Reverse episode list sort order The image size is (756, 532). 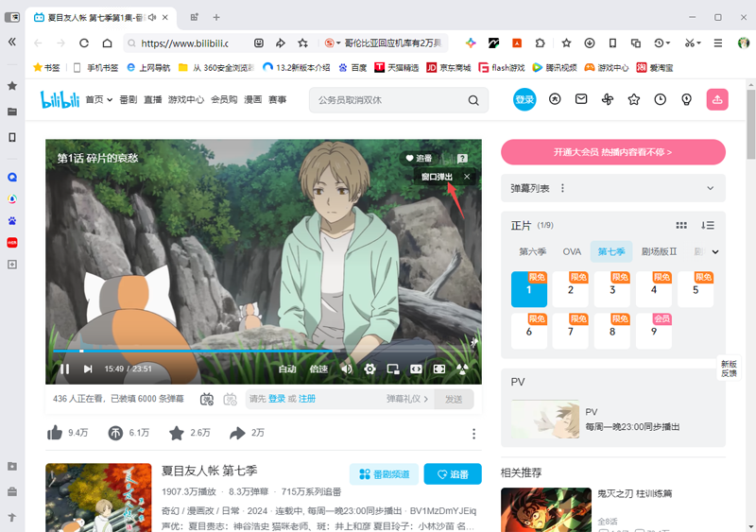click(707, 225)
